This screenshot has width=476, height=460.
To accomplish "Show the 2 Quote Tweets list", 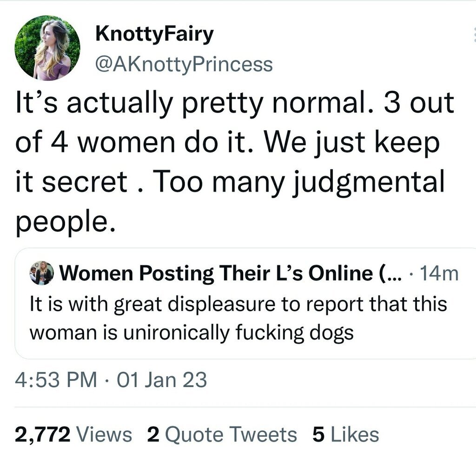I will coord(221,434).
